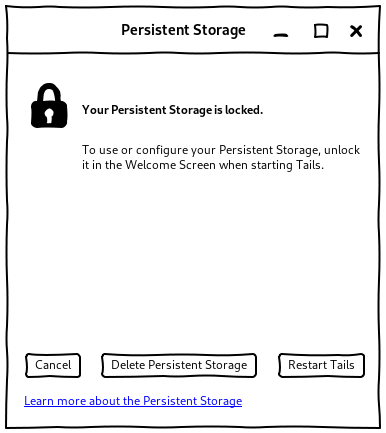Screen dimensions: 386x433
Task: Minimize the Persistent Storage window
Action: tap(281, 35)
